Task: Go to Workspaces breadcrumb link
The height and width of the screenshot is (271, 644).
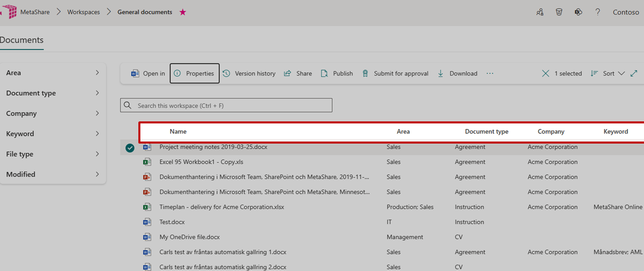Action: coord(84,12)
